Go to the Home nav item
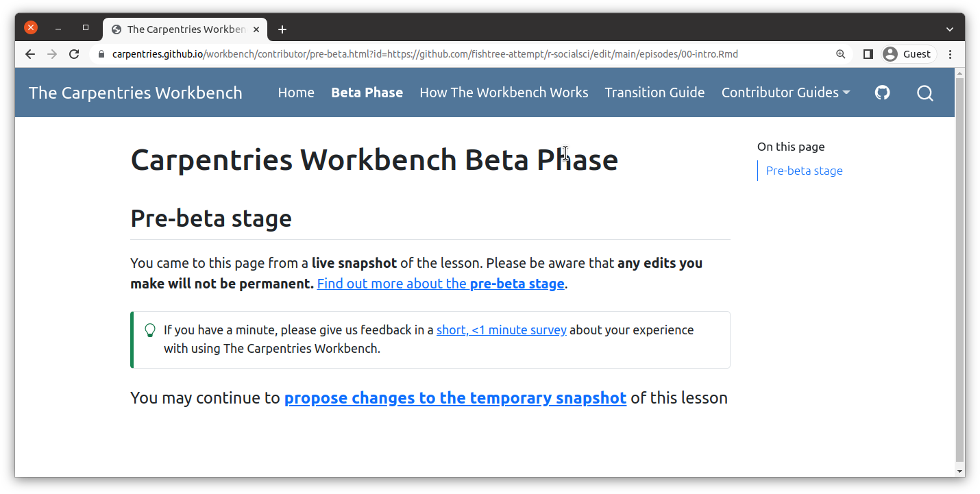 point(296,92)
